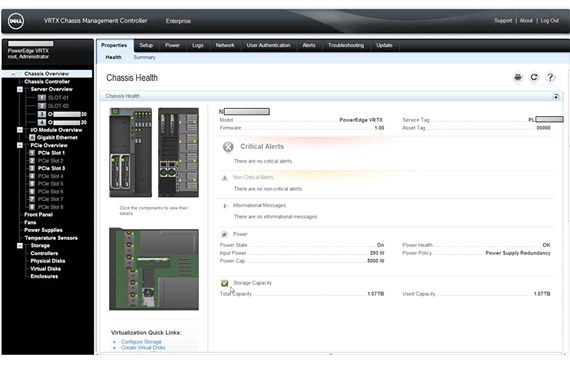This screenshot has width=570, height=371.
Task: Click the Dell logo
Action: click(x=16, y=21)
